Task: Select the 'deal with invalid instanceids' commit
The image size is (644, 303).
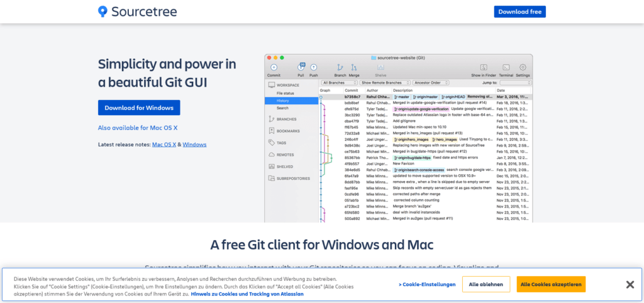Action: tap(426, 212)
